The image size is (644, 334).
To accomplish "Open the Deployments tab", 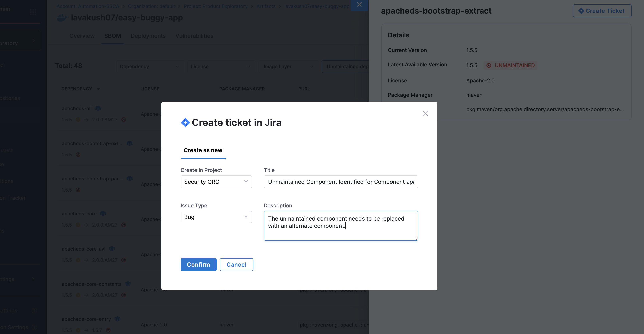I will pyautogui.click(x=148, y=36).
